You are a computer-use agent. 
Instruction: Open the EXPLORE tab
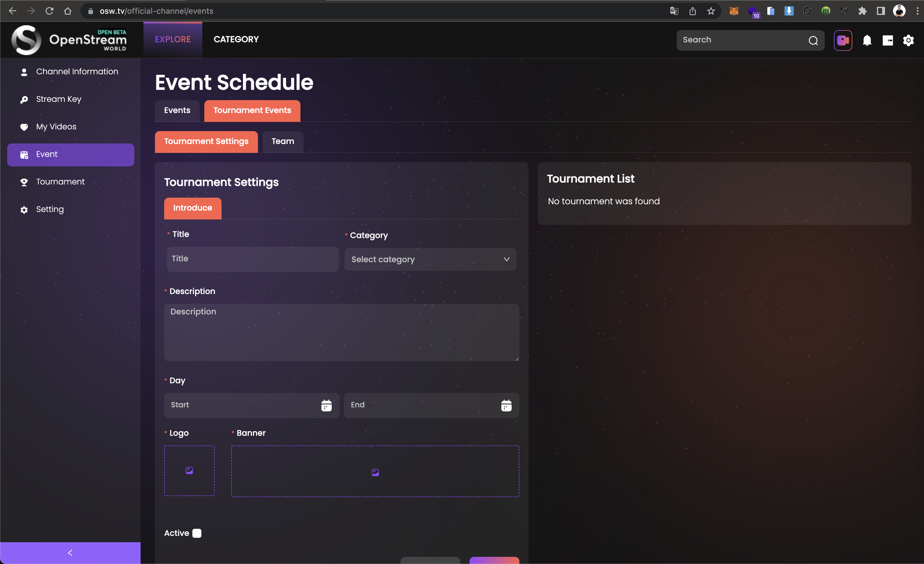173,39
